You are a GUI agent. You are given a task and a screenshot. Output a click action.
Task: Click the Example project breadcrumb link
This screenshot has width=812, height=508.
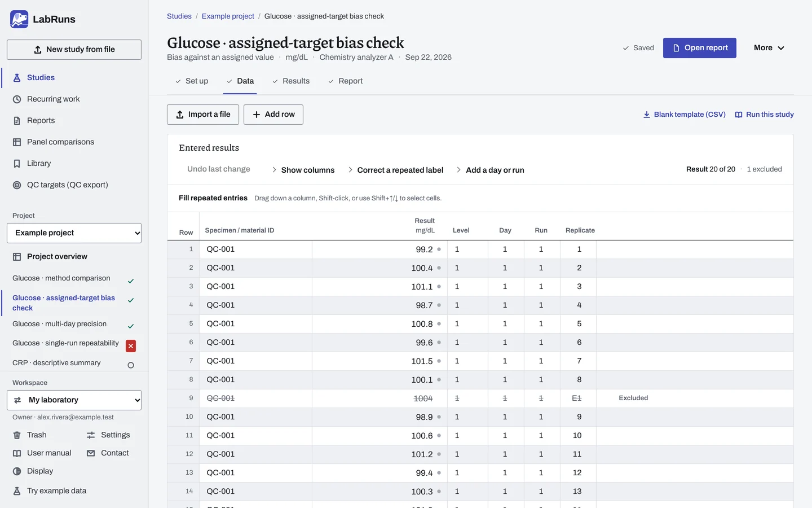coord(228,16)
